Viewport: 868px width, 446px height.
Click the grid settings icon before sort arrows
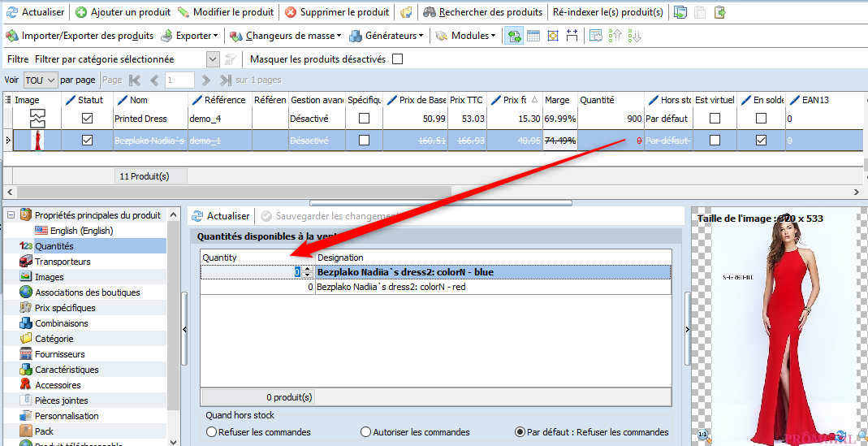coord(596,36)
